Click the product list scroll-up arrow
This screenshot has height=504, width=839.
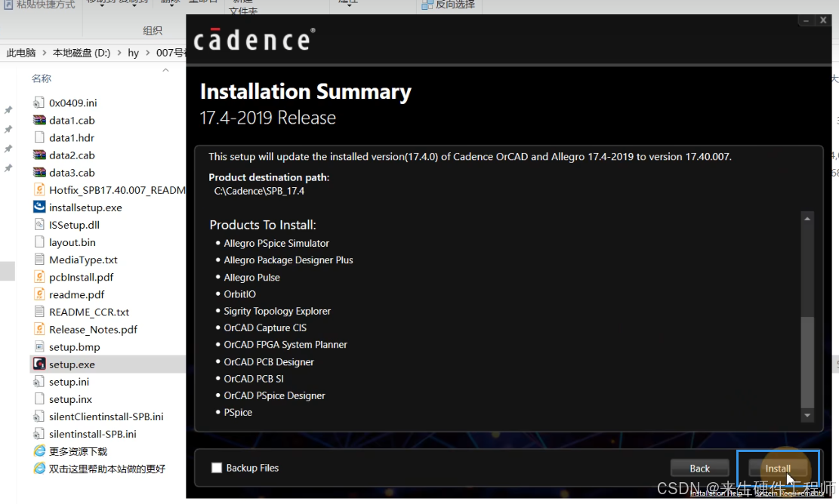pos(807,219)
